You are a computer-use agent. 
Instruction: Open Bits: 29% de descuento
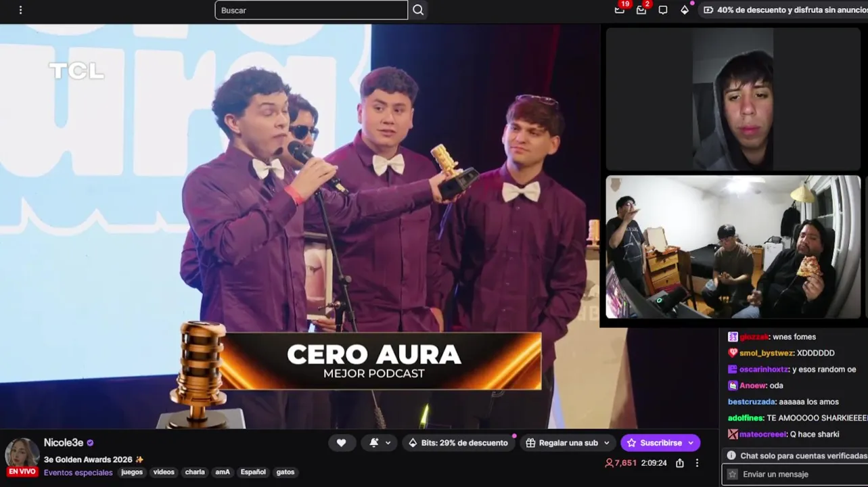[x=459, y=443]
